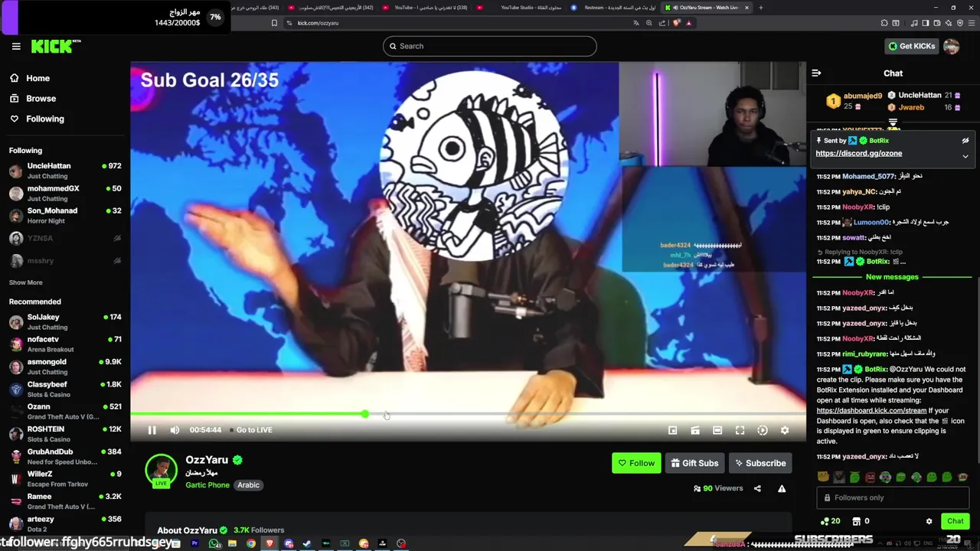
Task: Collapse chat panel with arrow icon
Action: click(816, 73)
